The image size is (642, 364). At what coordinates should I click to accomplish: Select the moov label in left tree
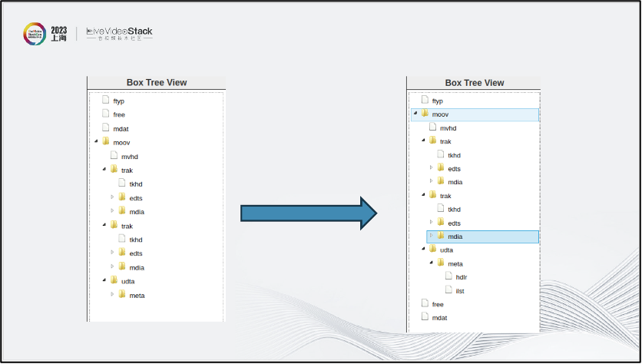[x=122, y=142]
